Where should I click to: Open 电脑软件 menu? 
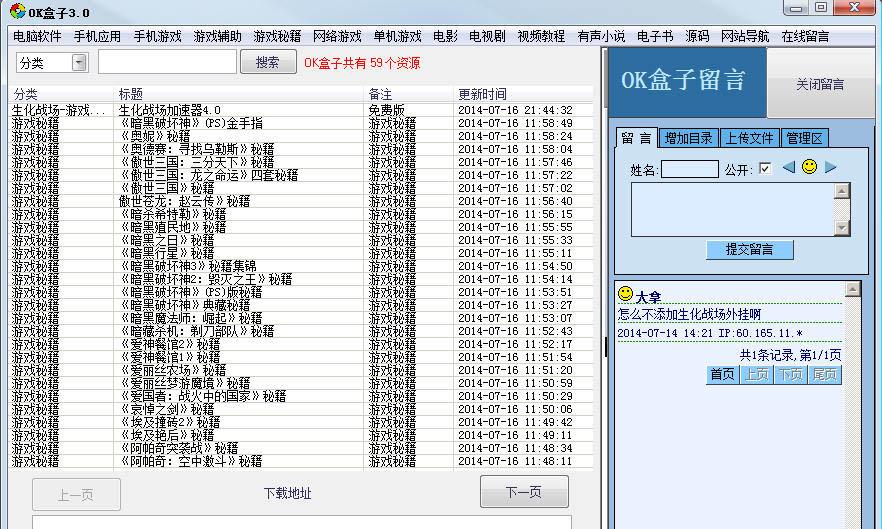pos(37,37)
